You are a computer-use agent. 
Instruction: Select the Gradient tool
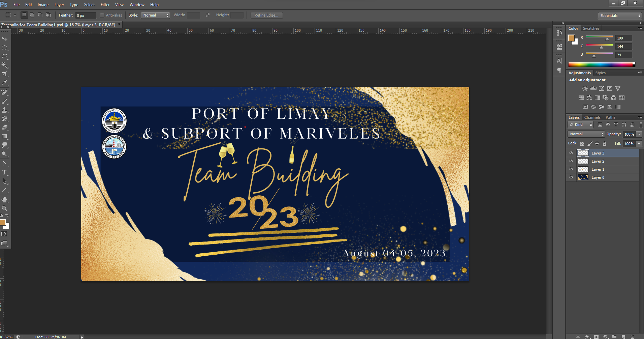pos(4,136)
